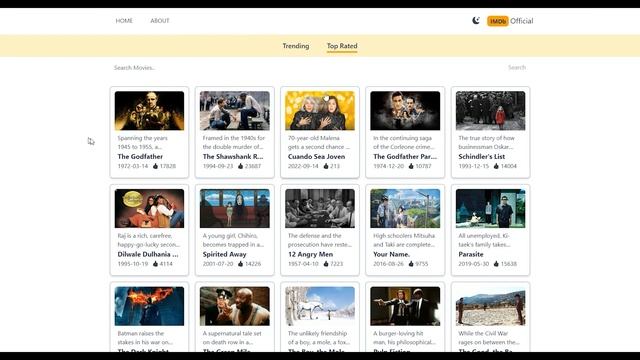Click 'A young girl, Chihiro' description
The height and width of the screenshot is (360, 640).
[233, 240]
